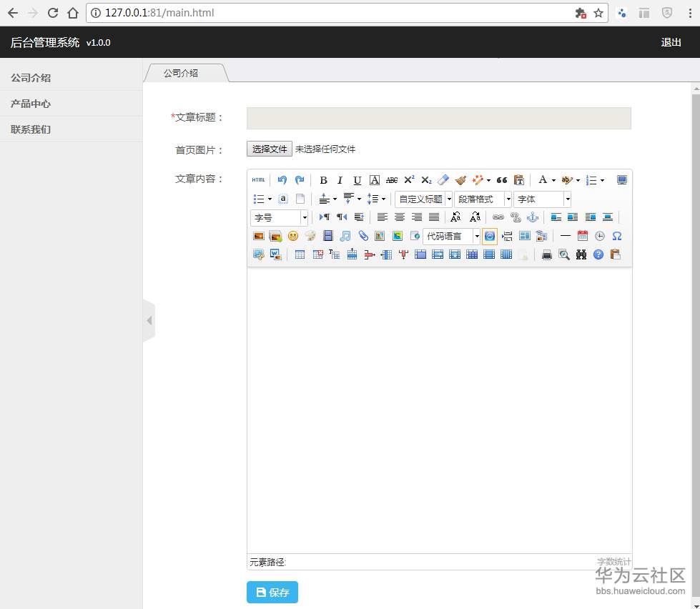Click inside the article content area
Image resolution: width=700 pixels, height=609 pixels.
click(x=439, y=410)
